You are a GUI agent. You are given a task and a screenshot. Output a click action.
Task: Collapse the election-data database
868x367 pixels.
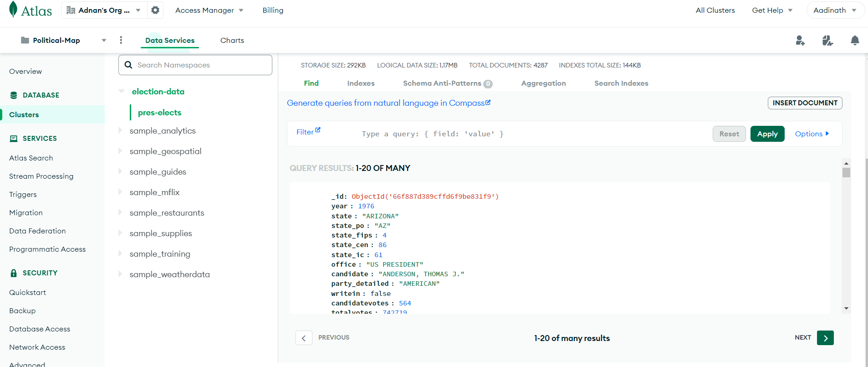121,91
